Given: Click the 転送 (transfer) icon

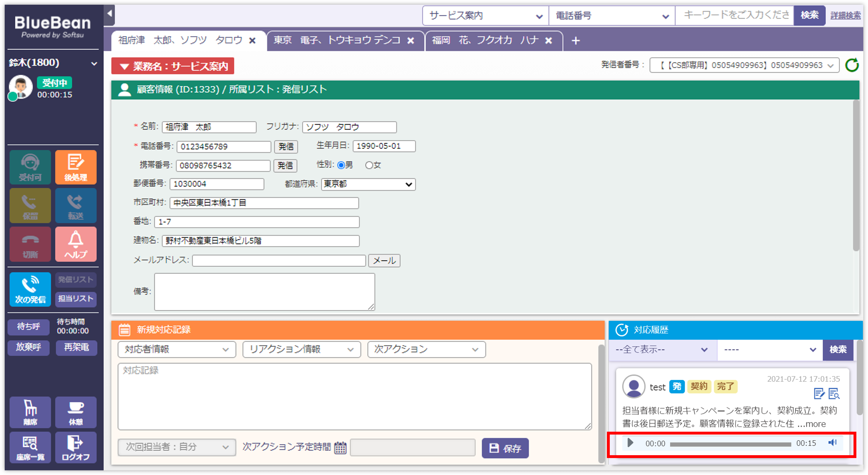Looking at the screenshot, I should tap(76, 205).
